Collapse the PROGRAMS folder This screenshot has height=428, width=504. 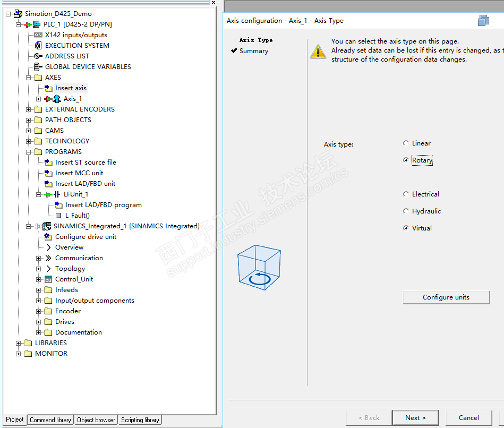pos(29,152)
